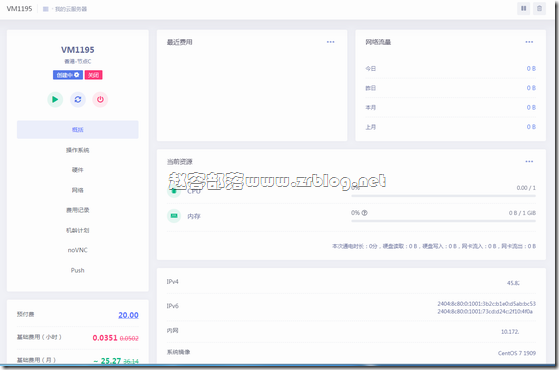Click breadcrumb list icon beside VM1195

click(x=46, y=9)
